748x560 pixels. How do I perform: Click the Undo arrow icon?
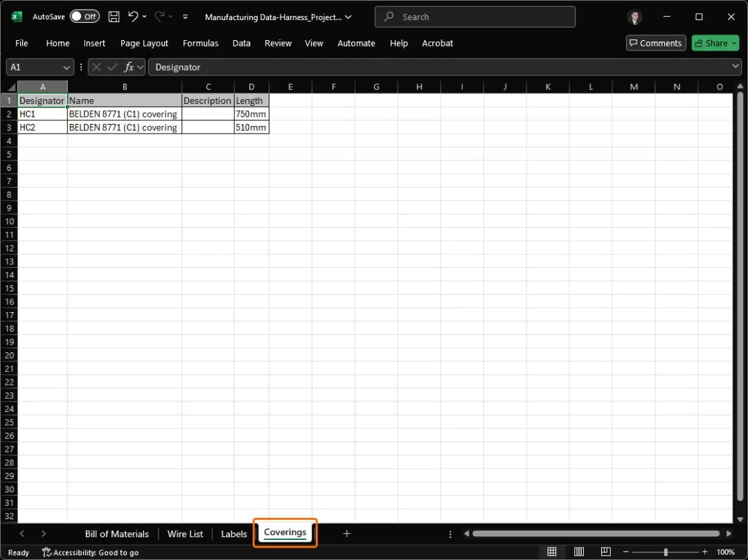(x=134, y=17)
